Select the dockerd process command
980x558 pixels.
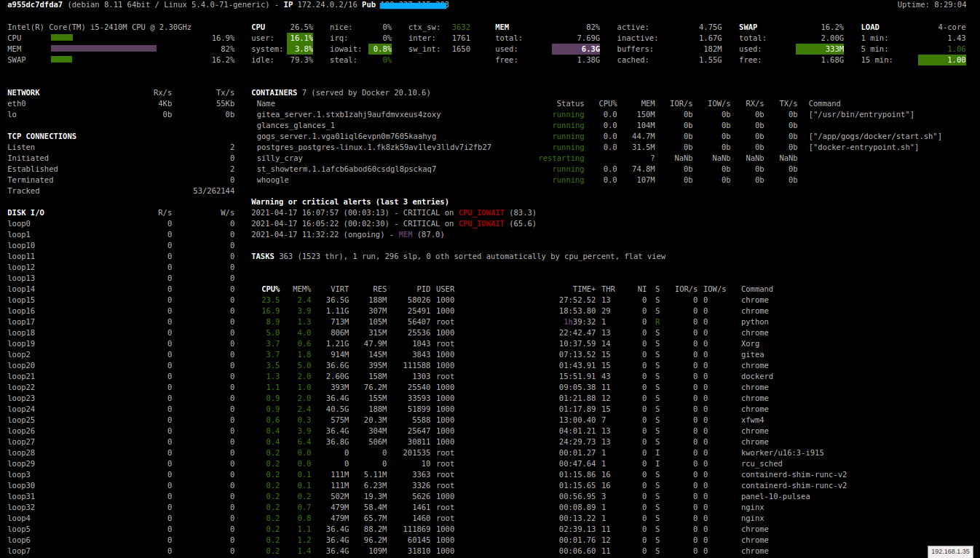coord(757,376)
